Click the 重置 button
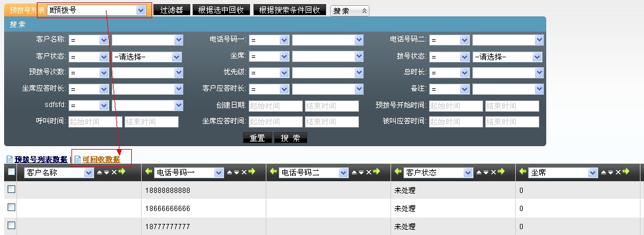 point(257,138)
